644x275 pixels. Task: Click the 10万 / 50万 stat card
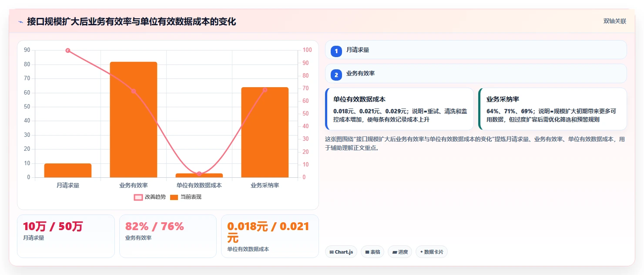[x=66, y=236]
